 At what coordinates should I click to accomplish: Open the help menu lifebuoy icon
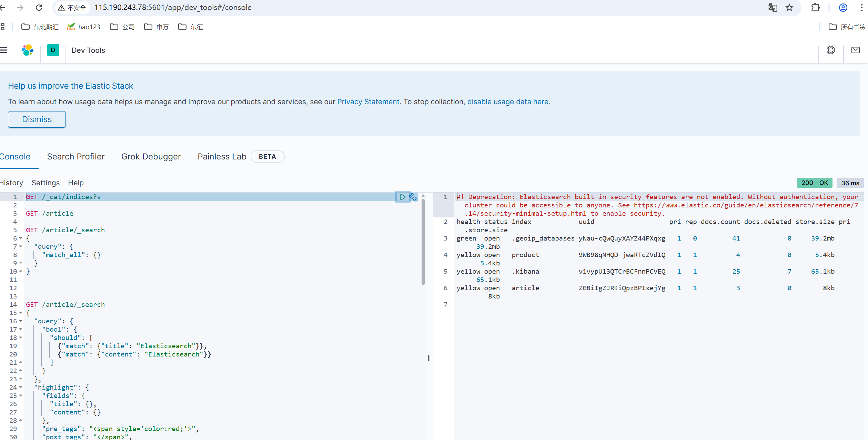pos(830,50)
